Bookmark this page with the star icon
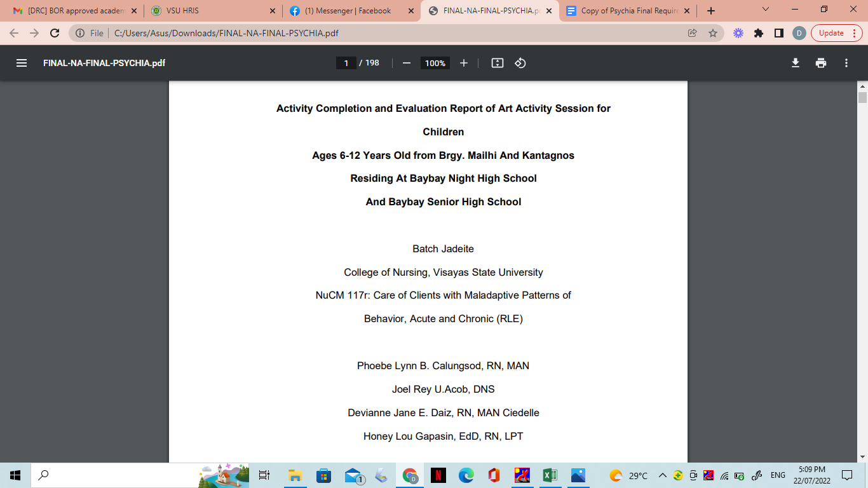The width and height of the screenshot is (868, 488). point(713,33)
